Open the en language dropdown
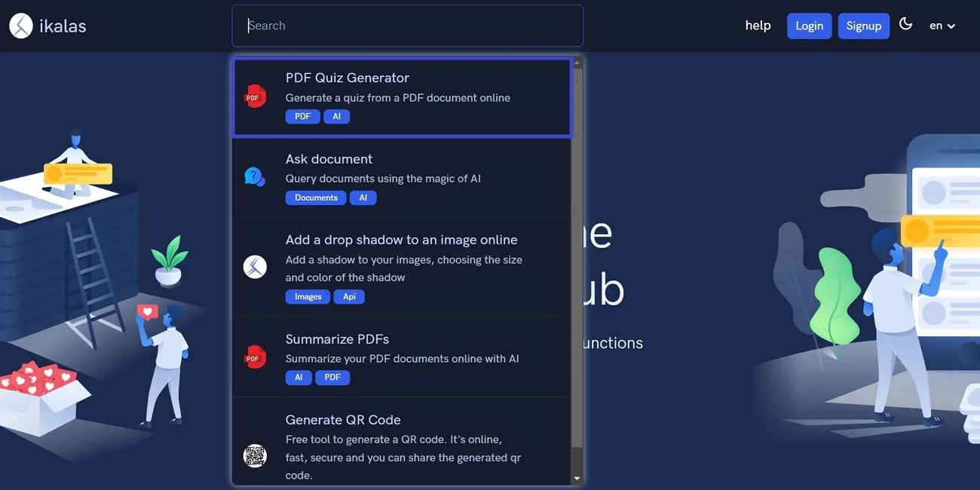Screen dimensions: 980x490 coord(942,26)
